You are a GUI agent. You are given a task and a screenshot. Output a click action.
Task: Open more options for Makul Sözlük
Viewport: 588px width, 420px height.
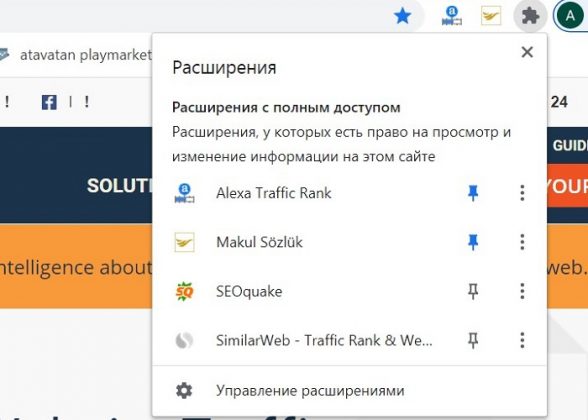coord(522,242)
